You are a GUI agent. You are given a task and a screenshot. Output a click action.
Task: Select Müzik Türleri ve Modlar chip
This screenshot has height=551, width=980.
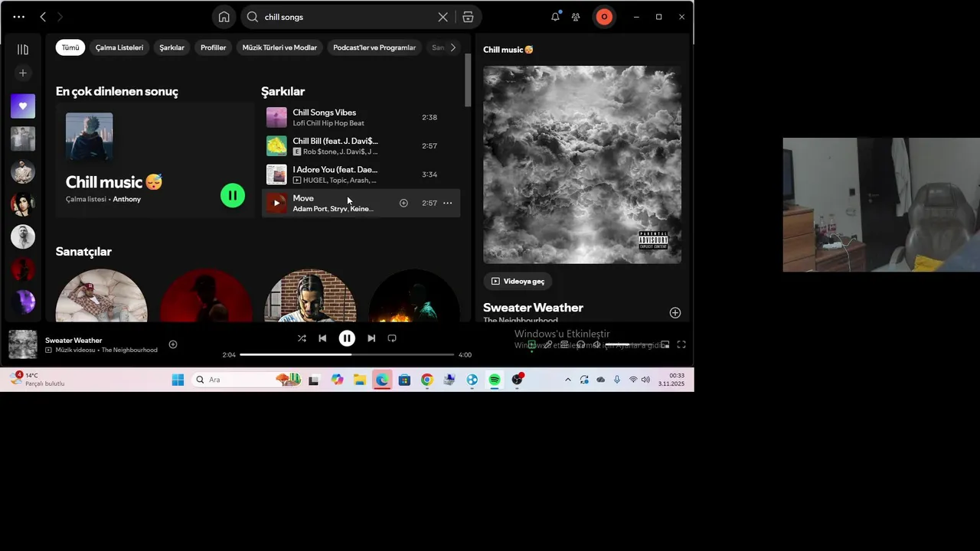(x=279, y=47)
